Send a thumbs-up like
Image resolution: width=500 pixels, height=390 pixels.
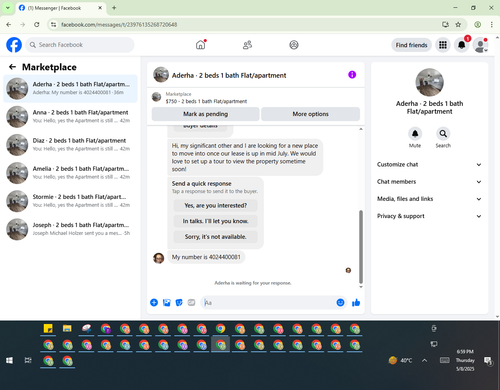pyautogui.click(x=356, y=302)
